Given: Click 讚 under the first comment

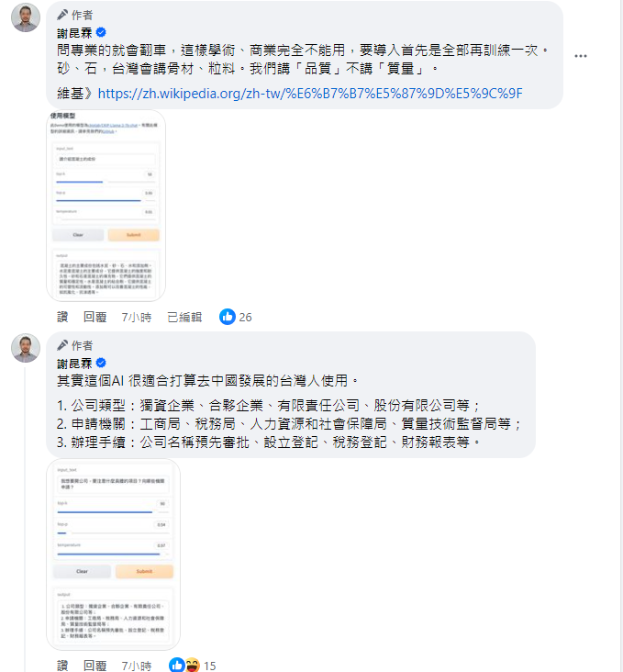Looking at the screenshot, I should click(x=62, y=317).
